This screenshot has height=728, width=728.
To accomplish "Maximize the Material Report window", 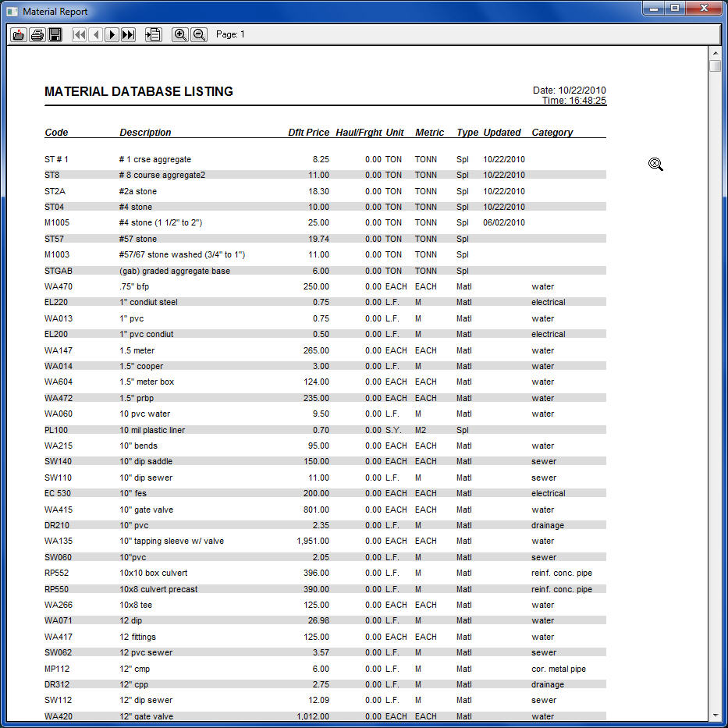I will [x=675, y=9].
